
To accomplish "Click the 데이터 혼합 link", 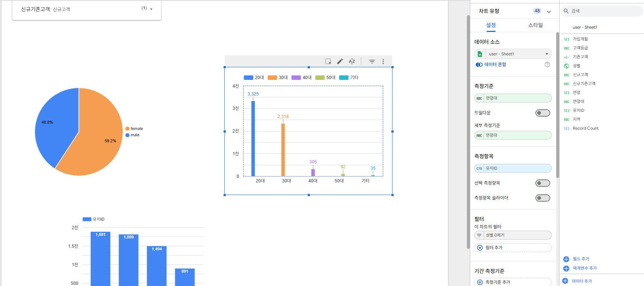I will (495, 65).
